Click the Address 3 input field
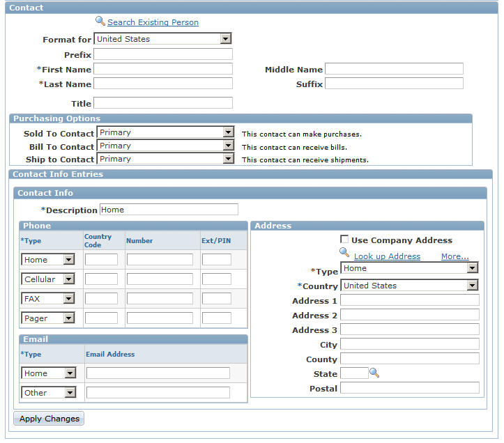Viewport: 504px width, 443px height. 410,329
